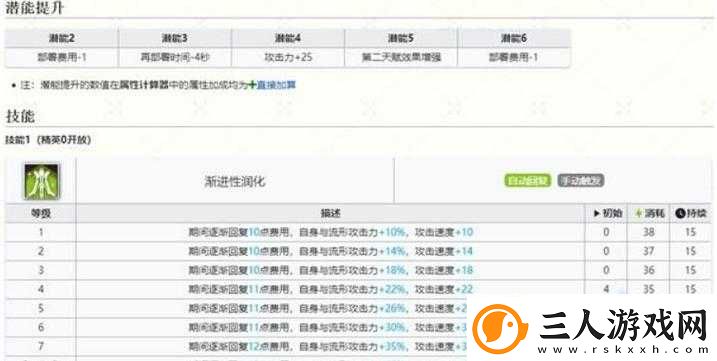Screen dimensions: 717x361
Task: Click the 攻击力+25 cell
Action: coord(288,58)
